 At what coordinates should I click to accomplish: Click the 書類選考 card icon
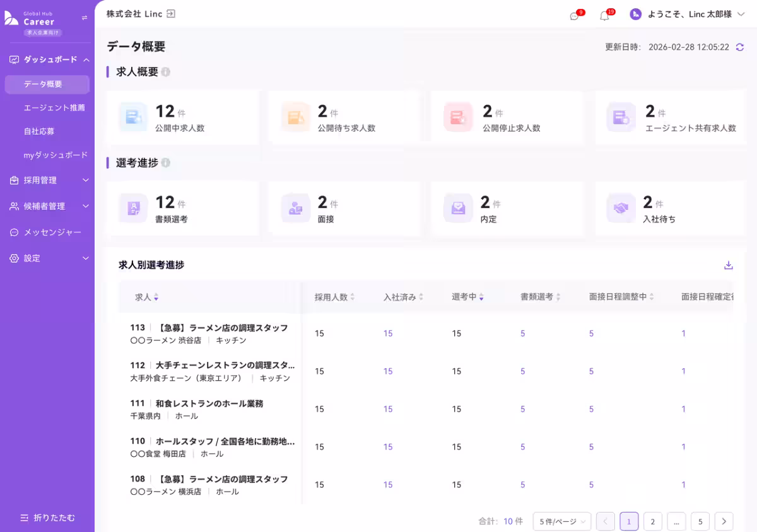[133, 209]
